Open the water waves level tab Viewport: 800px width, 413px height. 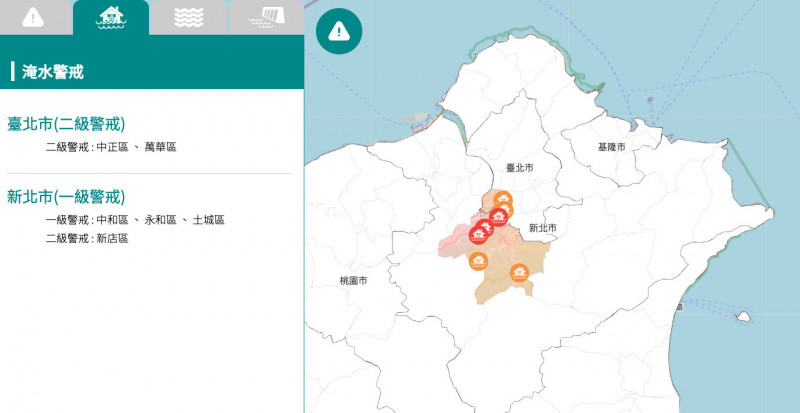click(188, 17)
